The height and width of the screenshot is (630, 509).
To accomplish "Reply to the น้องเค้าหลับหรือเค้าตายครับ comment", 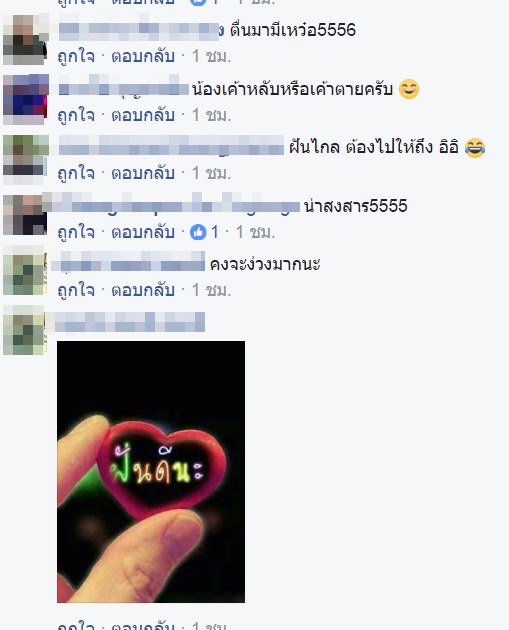I will tap(143, 116).
